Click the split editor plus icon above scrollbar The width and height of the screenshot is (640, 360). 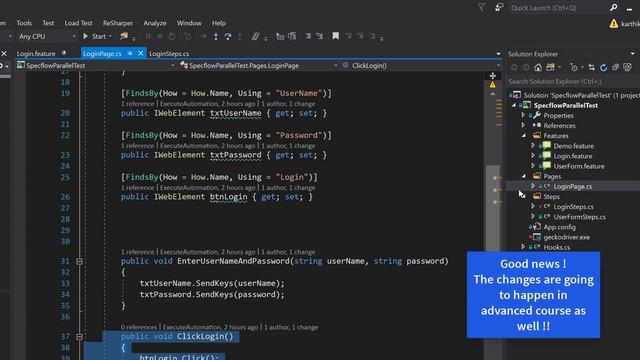(x=493, y=76)
